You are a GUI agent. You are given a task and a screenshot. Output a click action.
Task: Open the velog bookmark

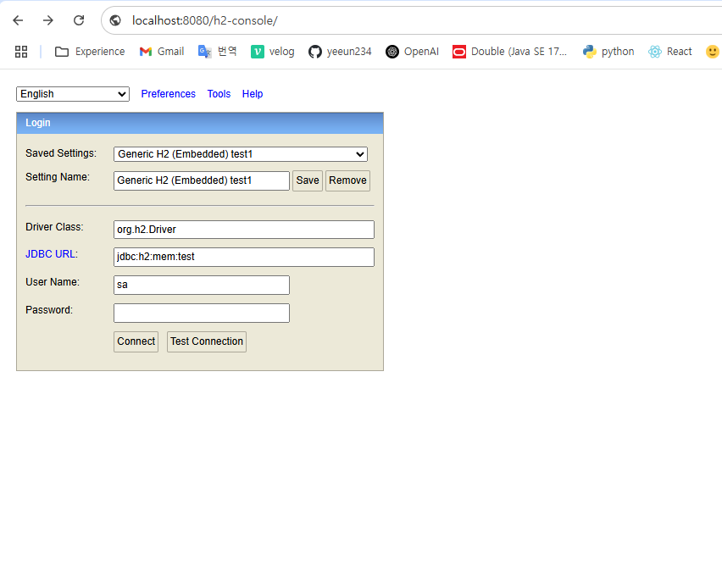click(273, 52)
